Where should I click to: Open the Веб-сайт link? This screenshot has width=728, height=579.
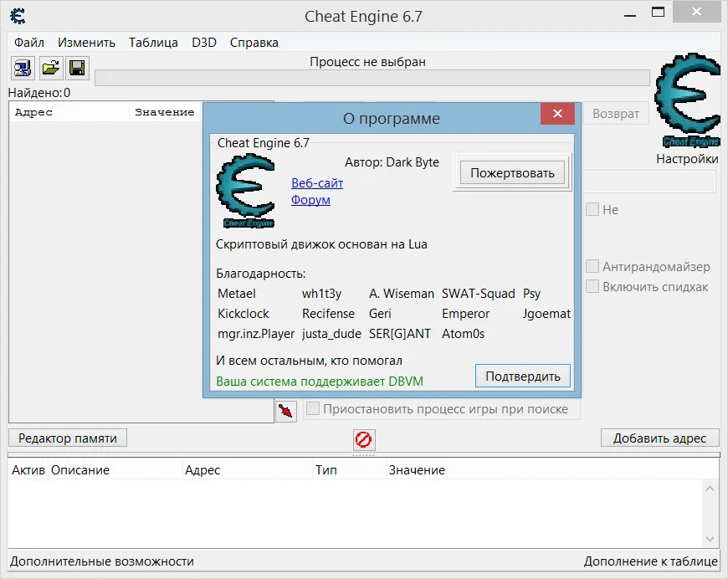point(316,182)
